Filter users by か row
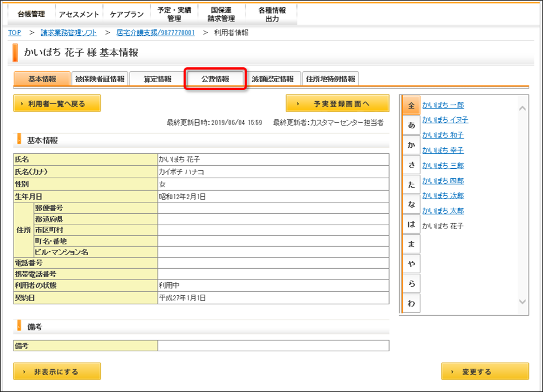Screen dimensions: 543x392 [411, 145]
